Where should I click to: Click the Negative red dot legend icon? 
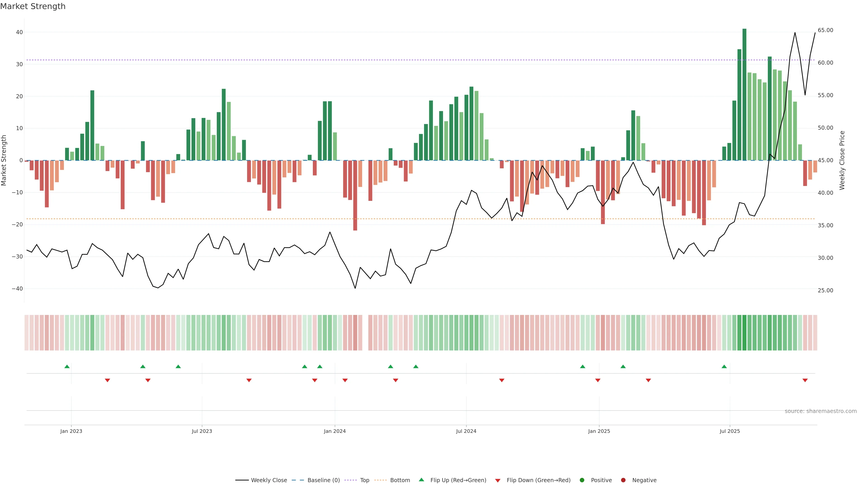point(623,480)
